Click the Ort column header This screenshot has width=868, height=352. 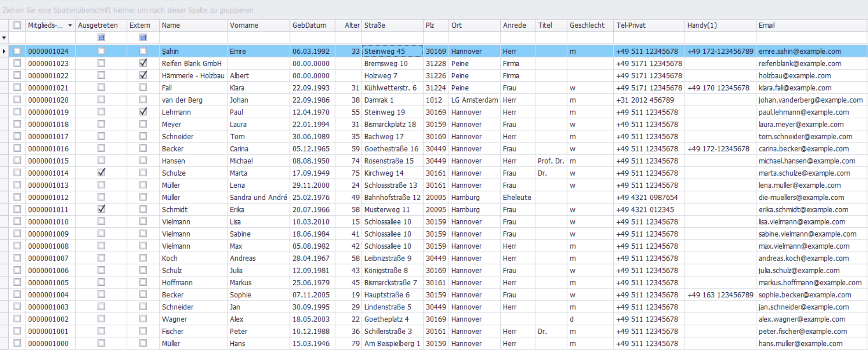pos(474,26)
